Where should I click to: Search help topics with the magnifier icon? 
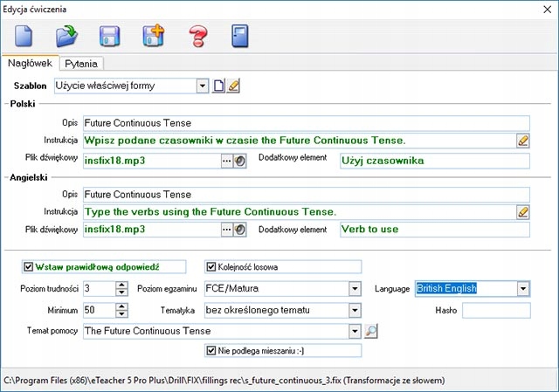tap(371, 331)
